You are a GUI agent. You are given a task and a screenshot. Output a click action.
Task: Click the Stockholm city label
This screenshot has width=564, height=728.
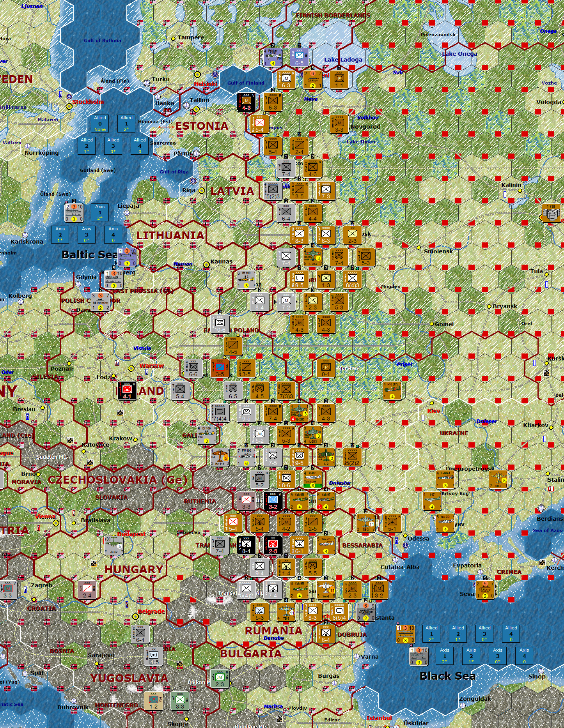[x=88, y=102]
